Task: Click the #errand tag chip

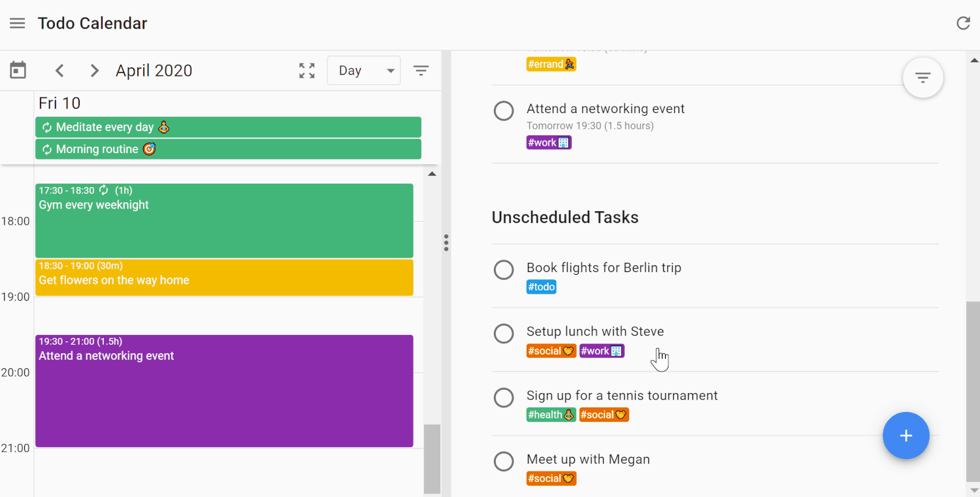Action: click(551, 64)
